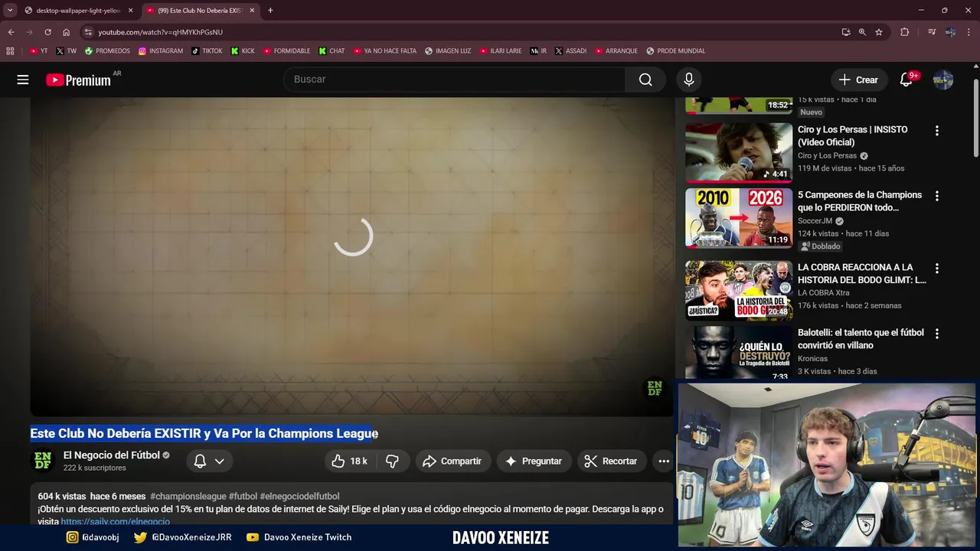Image resolution: width=980 pixels, height=551 pixels.
Task: Open El Negocio del Fútbol channel avatar
Action: (43, 461)
